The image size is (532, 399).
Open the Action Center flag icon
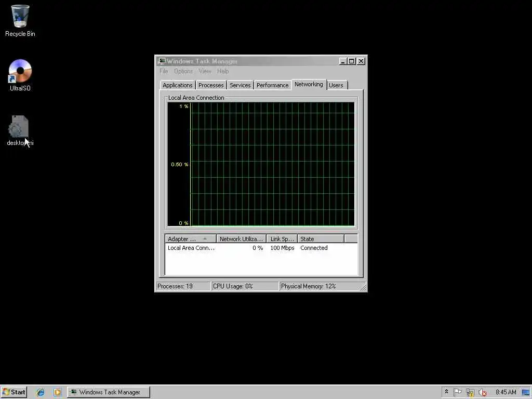(457, 392)
